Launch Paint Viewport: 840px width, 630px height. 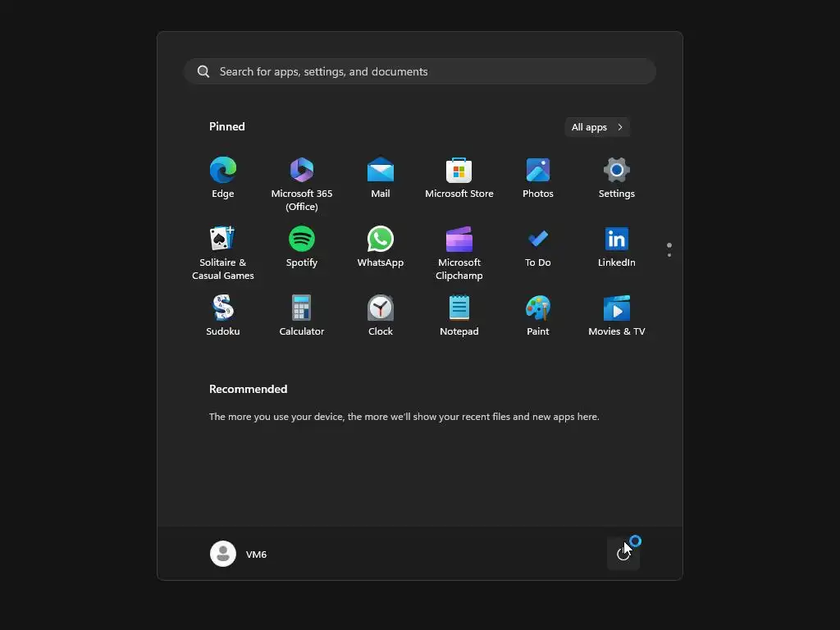[x=538, y=316]
